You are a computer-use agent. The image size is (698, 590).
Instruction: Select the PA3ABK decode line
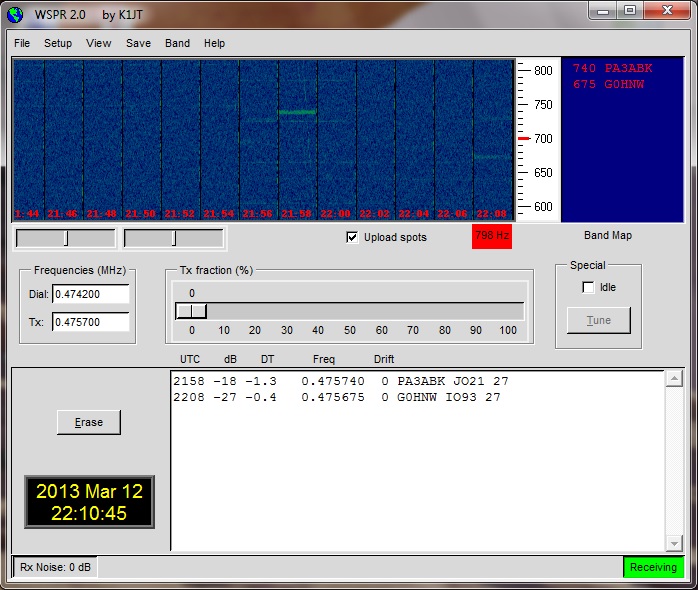(x=338, y=381)
